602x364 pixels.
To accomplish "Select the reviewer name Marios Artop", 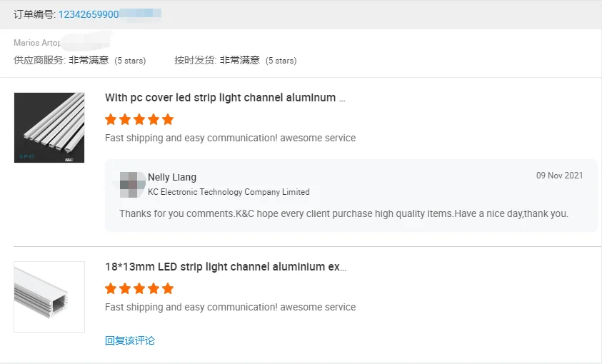I will (37, 43).
